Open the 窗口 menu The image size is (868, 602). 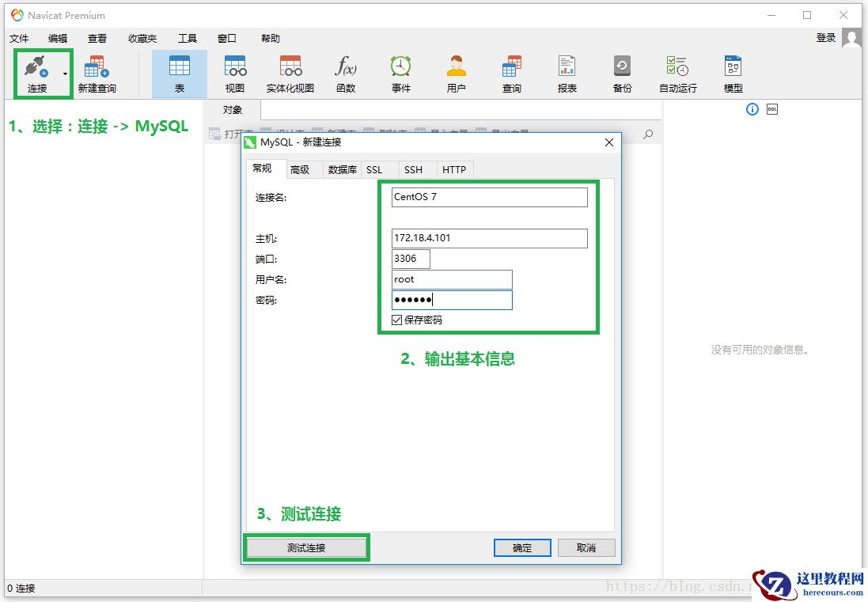(226, 38)
